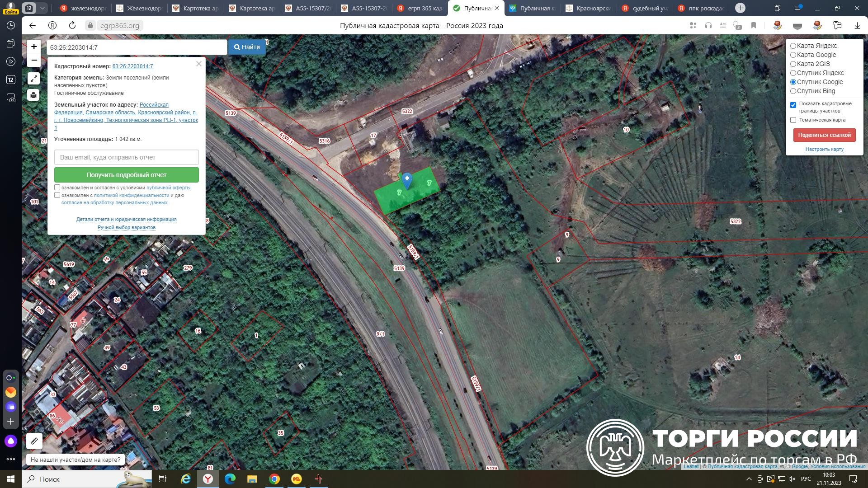Click the blue map marker pin
868x488 pixels.
[x=407, y=180]
